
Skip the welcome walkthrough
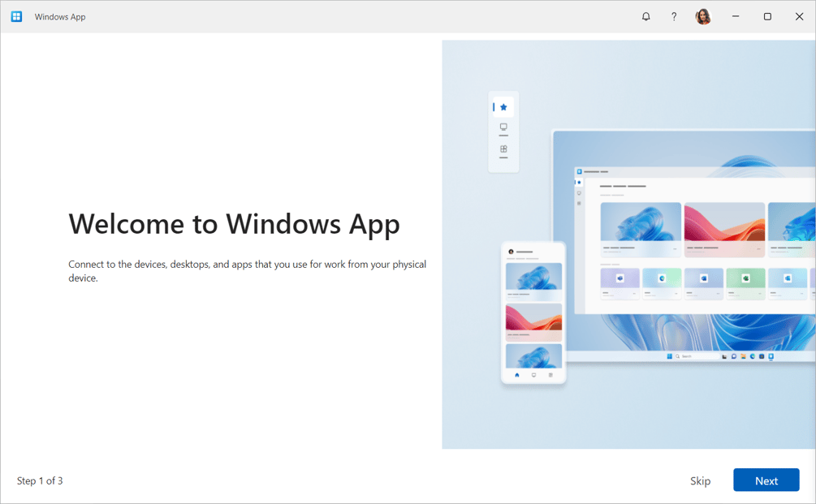click(x=700, y=480)
